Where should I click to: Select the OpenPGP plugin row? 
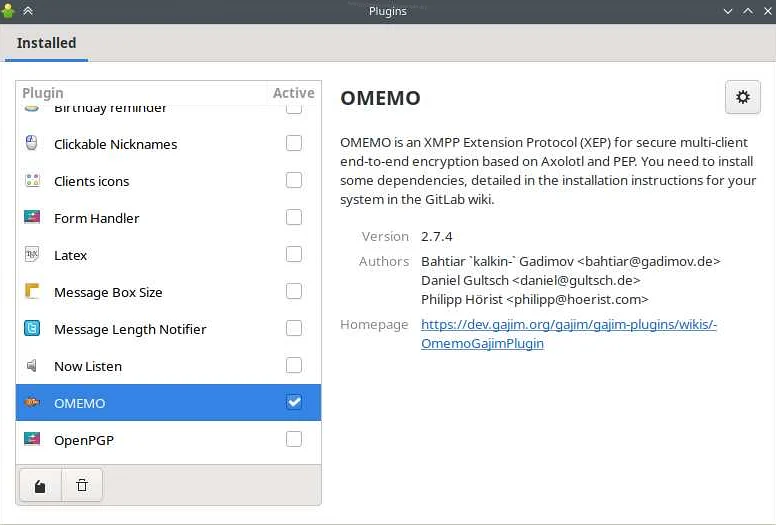click(150, 440)
